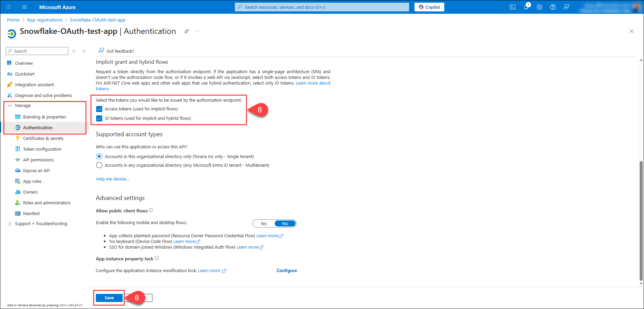
Task: Click the Save button
Action: (109, 298)
